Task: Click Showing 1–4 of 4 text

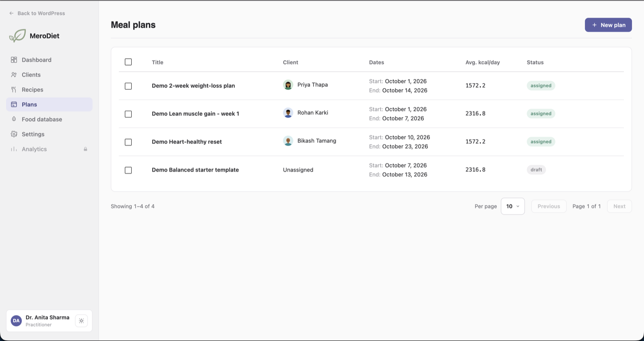Action: click(133, 206)
